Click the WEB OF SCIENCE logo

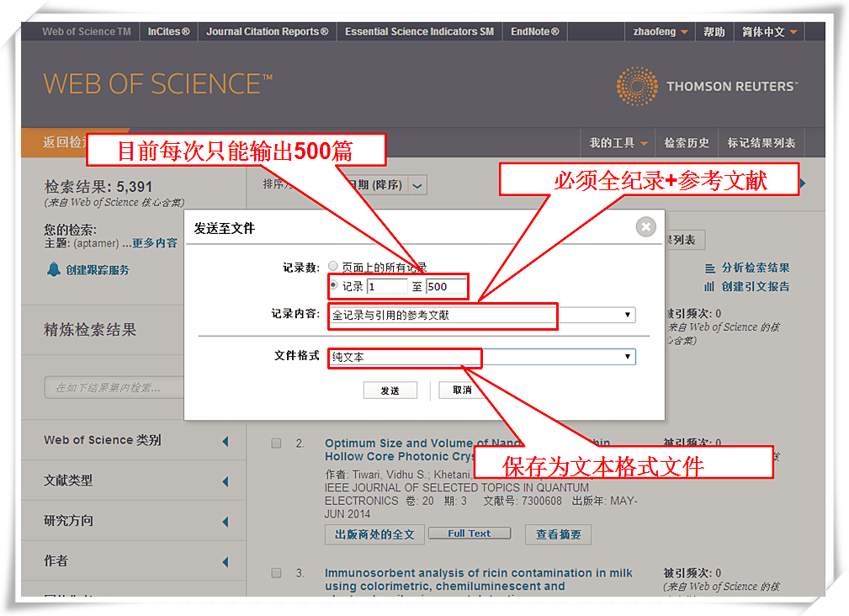[157, 84]
